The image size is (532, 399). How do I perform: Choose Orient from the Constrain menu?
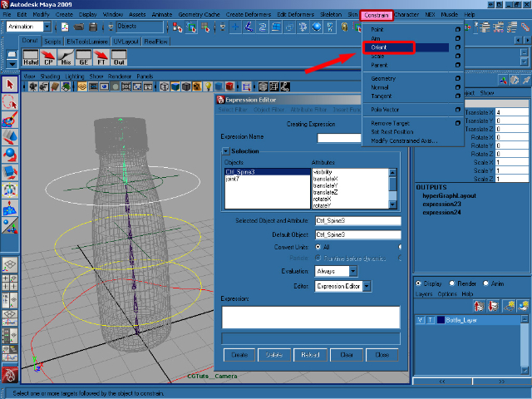pos(379,47)
